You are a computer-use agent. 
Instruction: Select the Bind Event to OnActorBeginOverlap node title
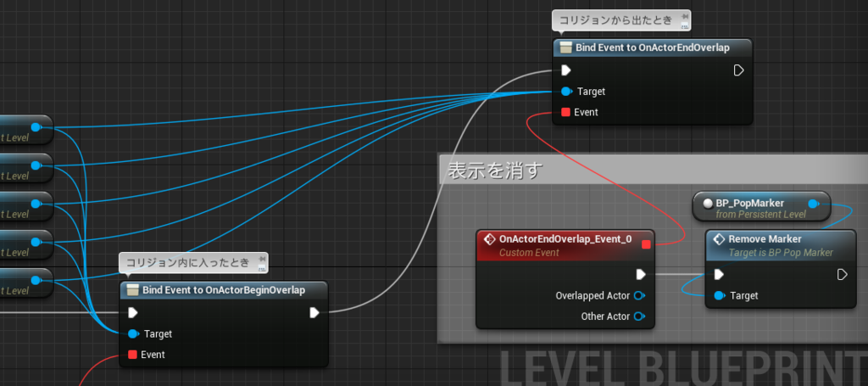tap(224, 290)
